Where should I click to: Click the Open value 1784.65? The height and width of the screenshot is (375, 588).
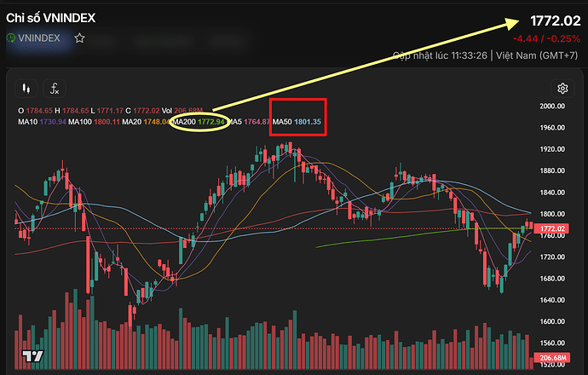coord(39,111)
